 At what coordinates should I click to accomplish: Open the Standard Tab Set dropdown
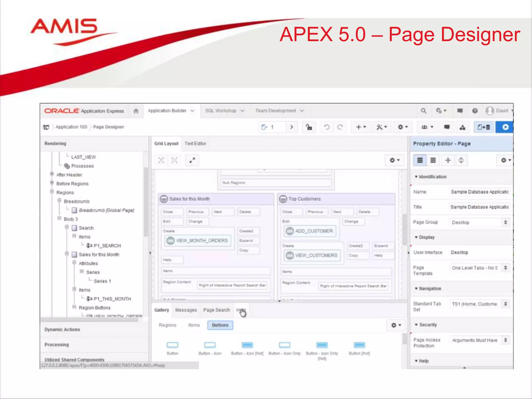(480, 304)
